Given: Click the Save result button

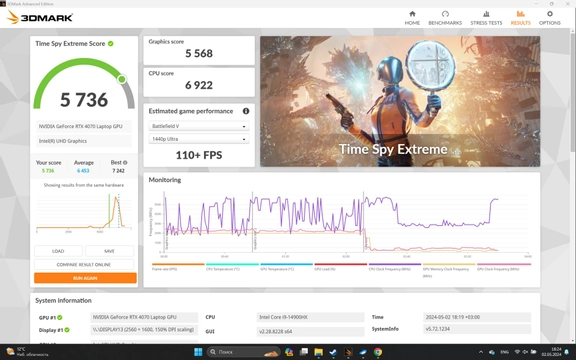Looking at the screenshot, I should coord(109,251).
